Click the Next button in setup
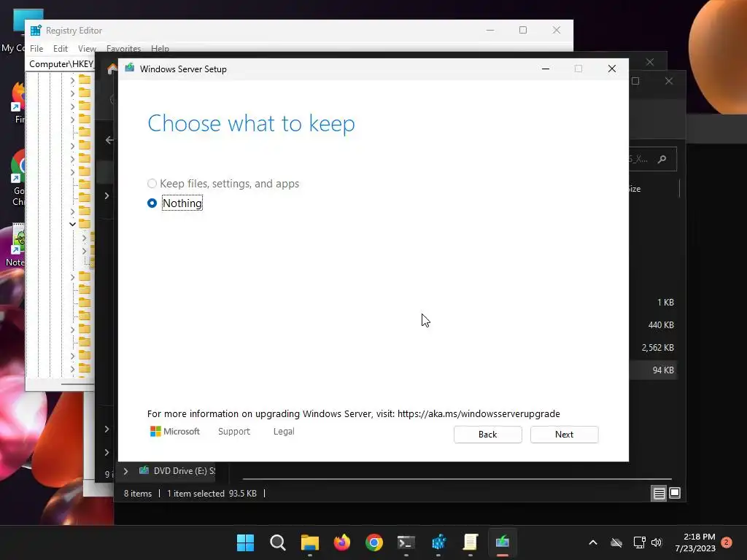The height and width of the screenshot is (560, 747). coord(564,435)
